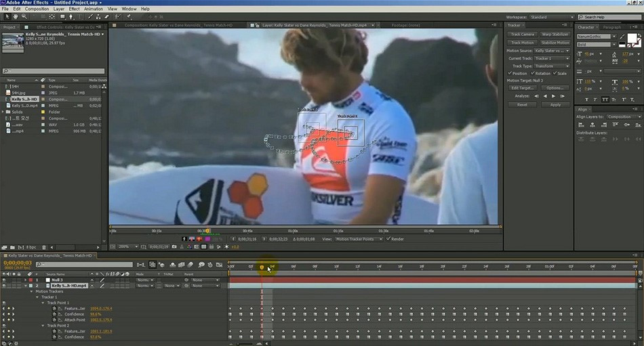Toggle Scale checkbox in Tracker
The width and height of the screenshot is (644, 346).
click(555, 73)
